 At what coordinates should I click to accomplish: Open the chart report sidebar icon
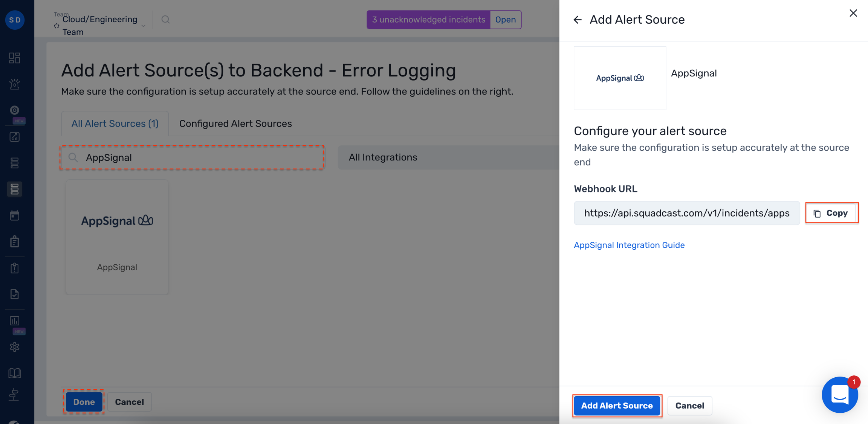[15, 137]
